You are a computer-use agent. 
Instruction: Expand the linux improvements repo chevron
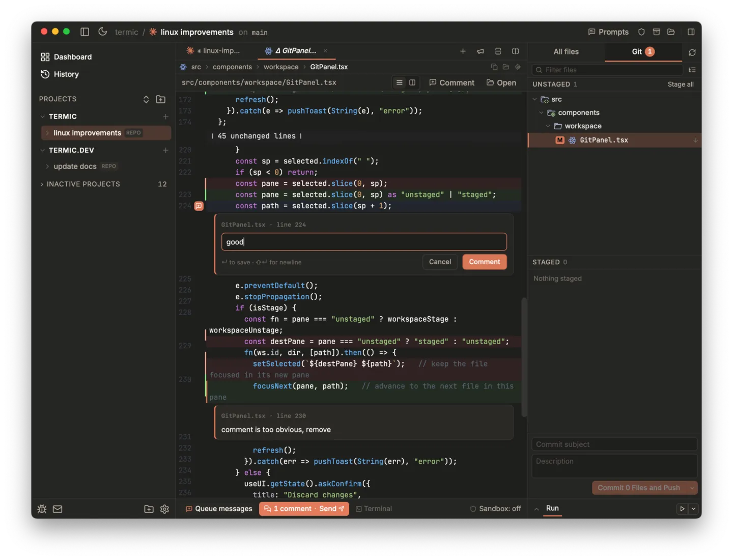(47, 133)
